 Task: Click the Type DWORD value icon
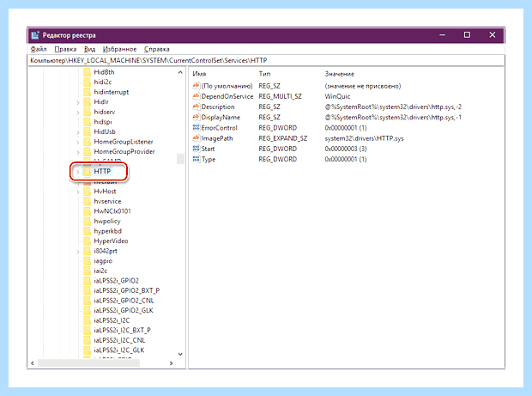pyautogui.click(x=196, y=159)
